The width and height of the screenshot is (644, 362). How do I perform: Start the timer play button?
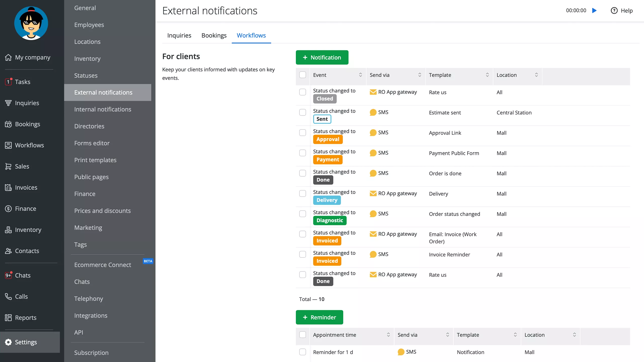(594, 11)
